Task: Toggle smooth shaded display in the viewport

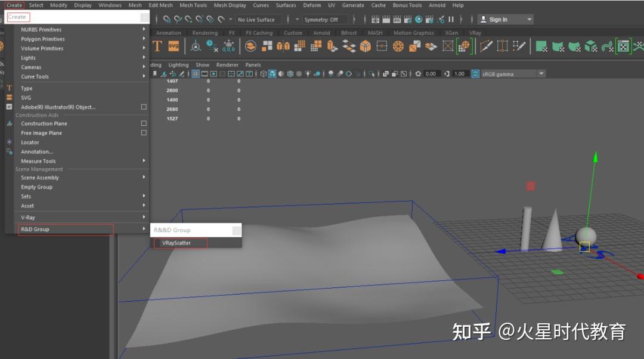Action: [273, 73]
